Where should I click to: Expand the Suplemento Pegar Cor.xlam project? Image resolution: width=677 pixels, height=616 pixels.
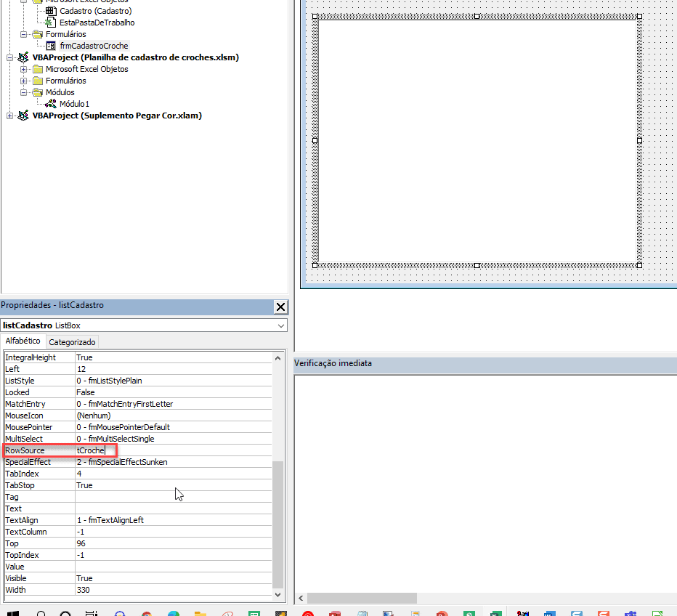pos(9,115)
